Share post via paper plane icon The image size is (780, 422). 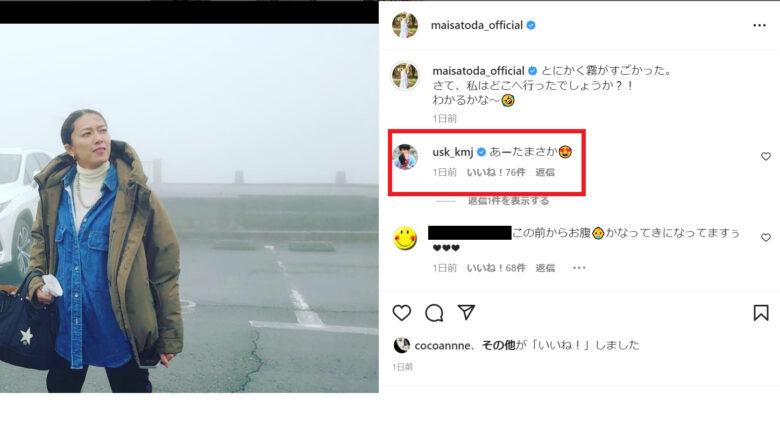pos(466,312)
